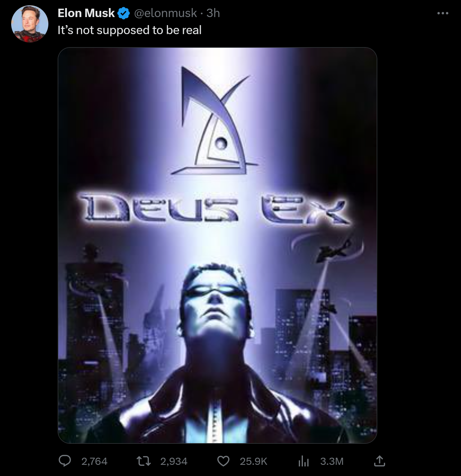Open Elon Musk's profile picture avatar

coord(30,24)
